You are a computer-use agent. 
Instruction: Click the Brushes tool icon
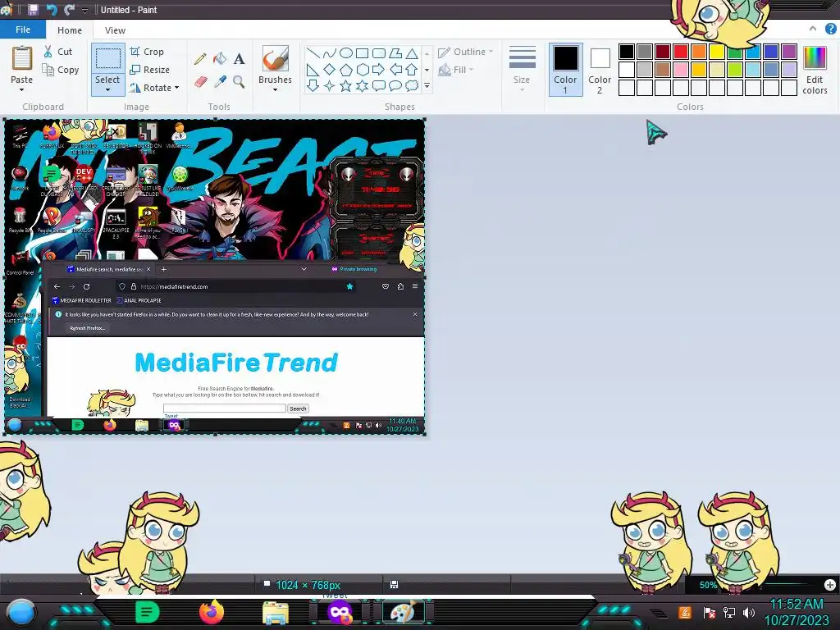tap(276, 58)
